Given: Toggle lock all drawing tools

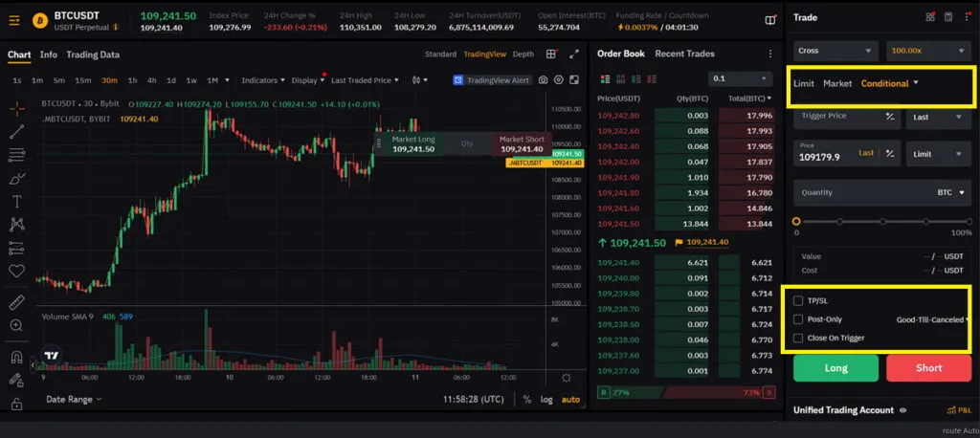Looking at the screenshot, I should tap(17, 404).
